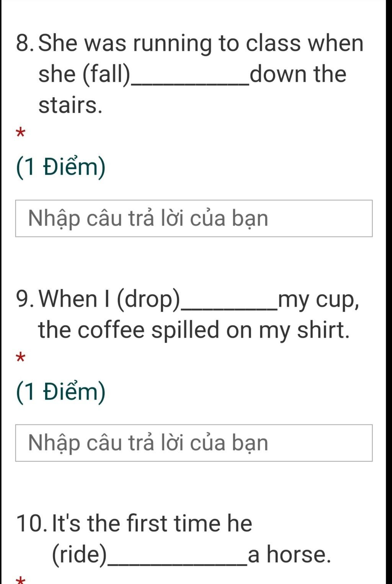Image resolution: width=392 pixels, height=584 pixels.
Task: Click the partially visible asterisk under question 10
Action: [x=20, y=580]
